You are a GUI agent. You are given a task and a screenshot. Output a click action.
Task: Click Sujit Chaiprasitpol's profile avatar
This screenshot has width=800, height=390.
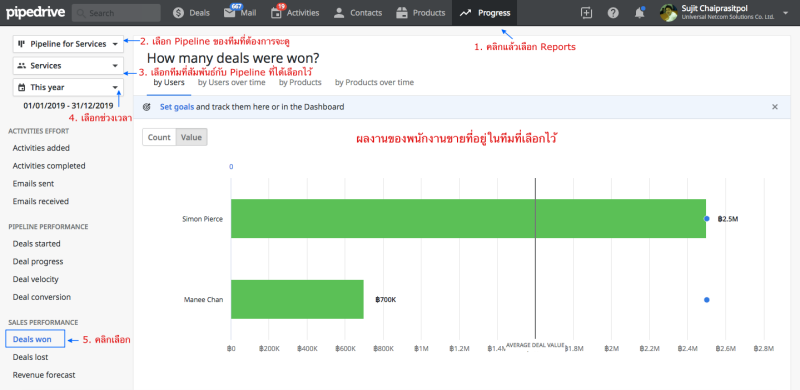click(x=668, y=13)
